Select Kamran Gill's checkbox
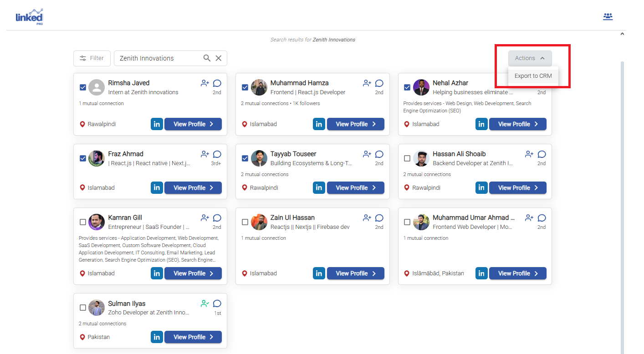Screen dimensions: 644x354 coord(83,222)
